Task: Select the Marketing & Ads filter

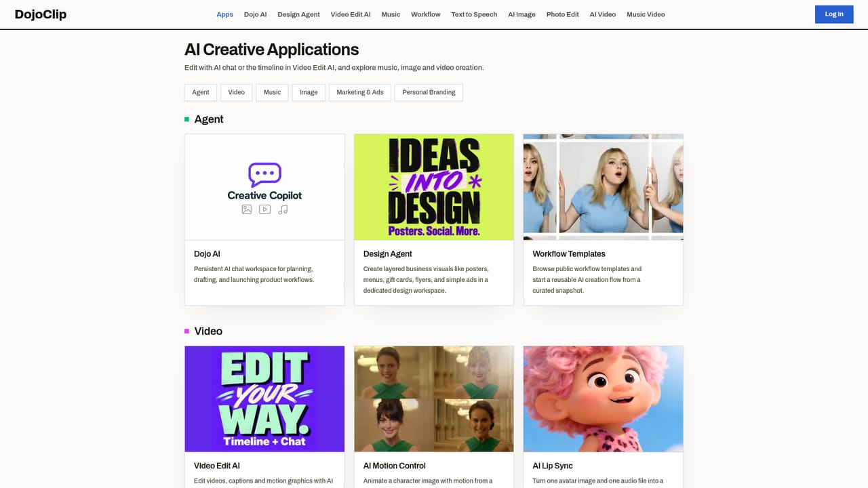Action: pyautogui.click(x=360, y=92)
